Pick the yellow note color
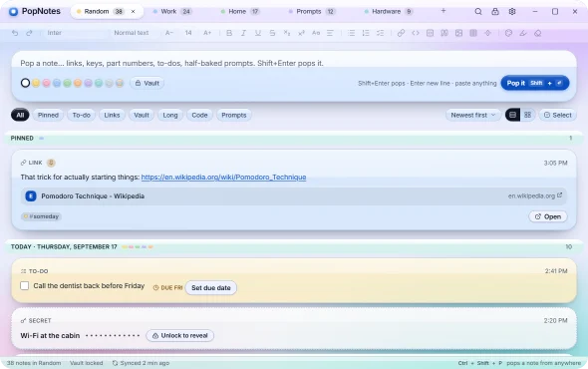Image resolution: width=588 pixels, height=369 pixels. pyautogui.click(x=36, y=83)
